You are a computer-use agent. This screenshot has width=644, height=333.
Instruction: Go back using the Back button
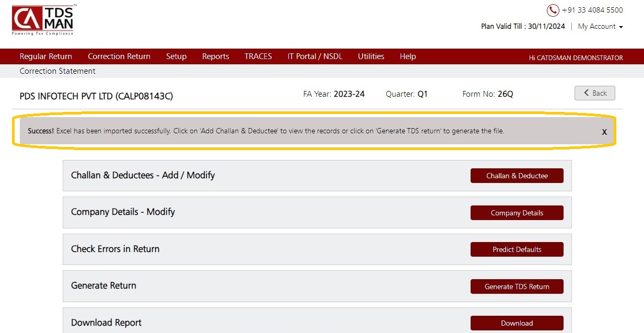tap(595, 93)
